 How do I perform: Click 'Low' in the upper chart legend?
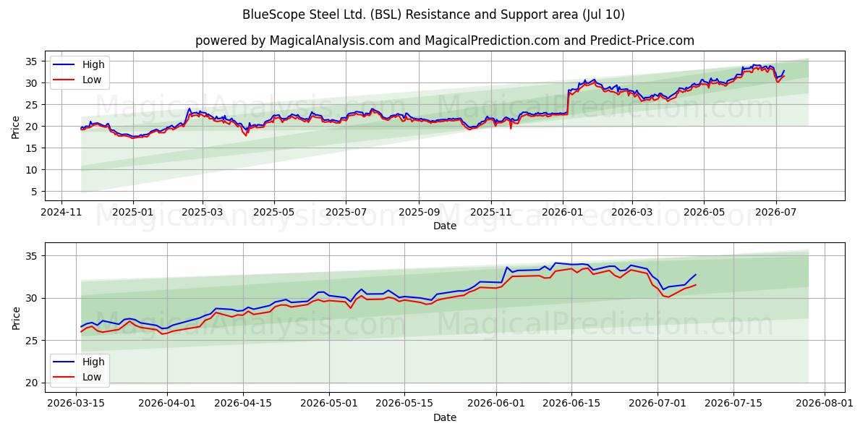tap(92, 80)
